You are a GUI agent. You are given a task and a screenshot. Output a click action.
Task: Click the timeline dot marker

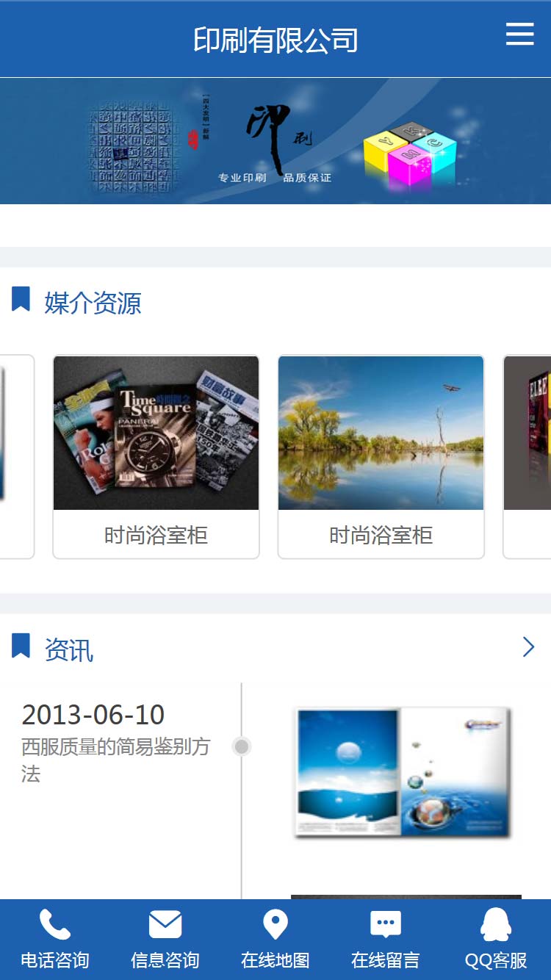242,747
